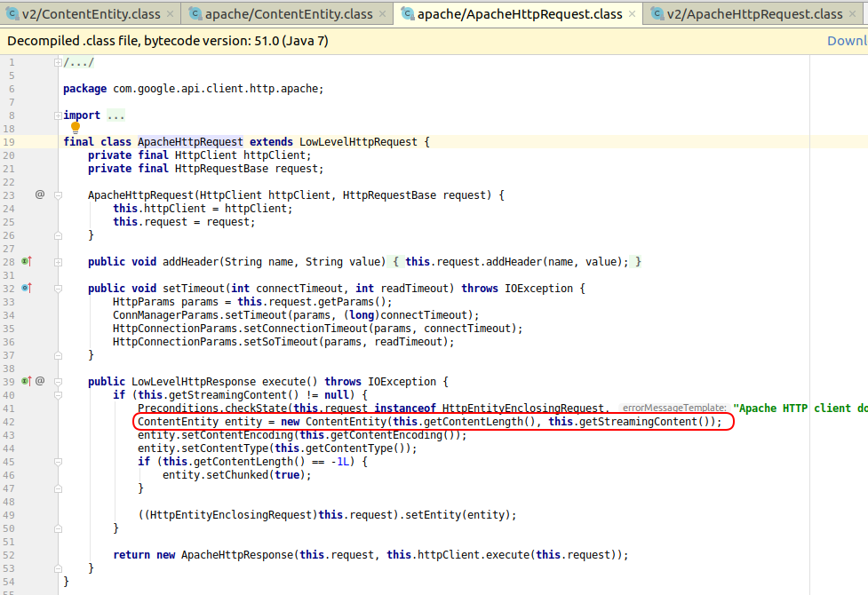Screen dimensions: 868x595
Task: Click new ContentEntity on line 42
Action: [333, 422]
